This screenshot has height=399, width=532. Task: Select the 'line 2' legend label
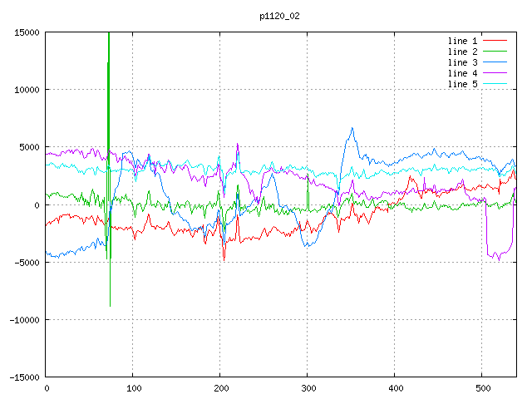click(462, 52)
